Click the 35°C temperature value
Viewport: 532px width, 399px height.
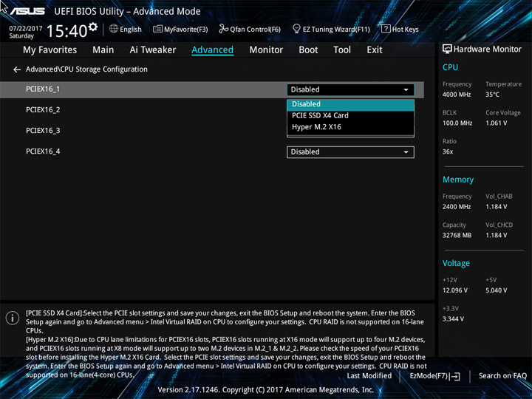tap(492, 95)
